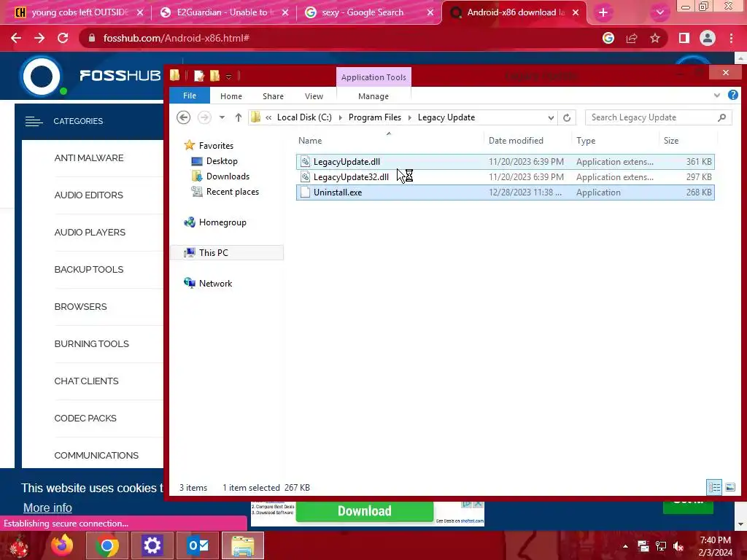This screenshot has width=747, height=560.
Task: Open the BACKUP TOOLS category
Action: (88, 270)
